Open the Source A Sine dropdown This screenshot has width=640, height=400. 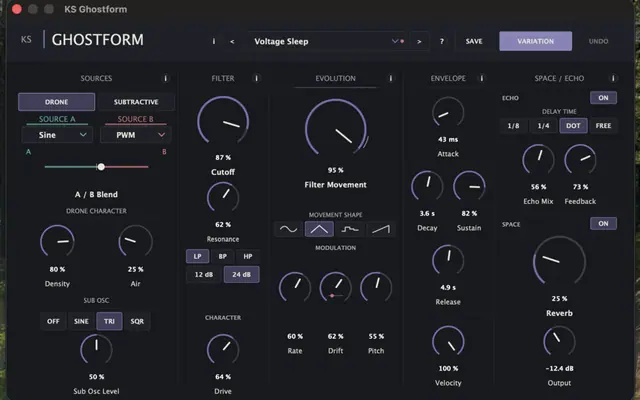tap(57, 135)
